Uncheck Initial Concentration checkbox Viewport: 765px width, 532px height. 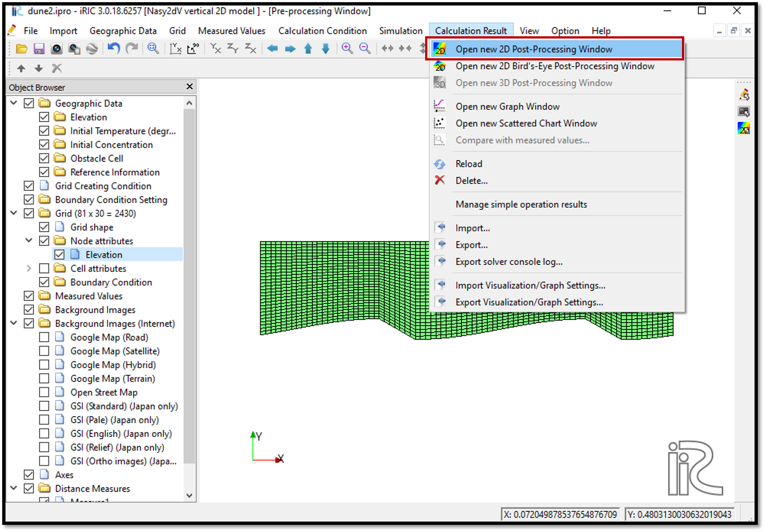coord(45,145)
